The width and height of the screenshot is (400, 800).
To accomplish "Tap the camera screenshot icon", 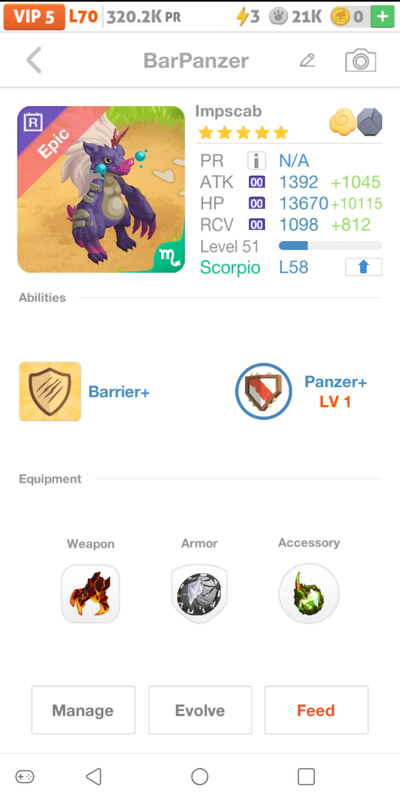I will coord(360,61).
